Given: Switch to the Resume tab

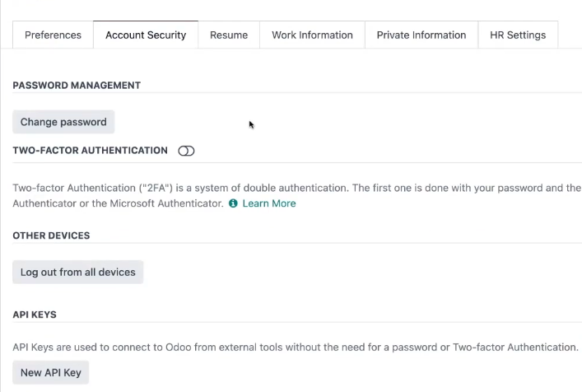Looking at the screenshot, I should [229, 35].
